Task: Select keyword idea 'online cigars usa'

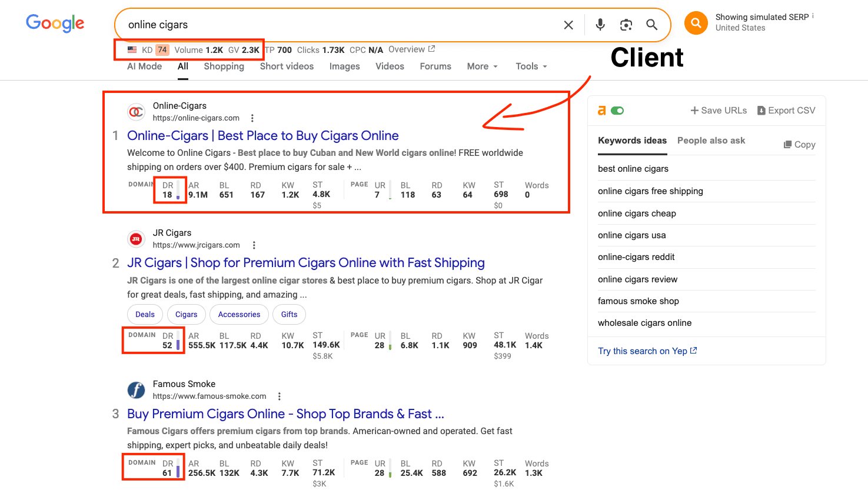Action: coord(632,235)
